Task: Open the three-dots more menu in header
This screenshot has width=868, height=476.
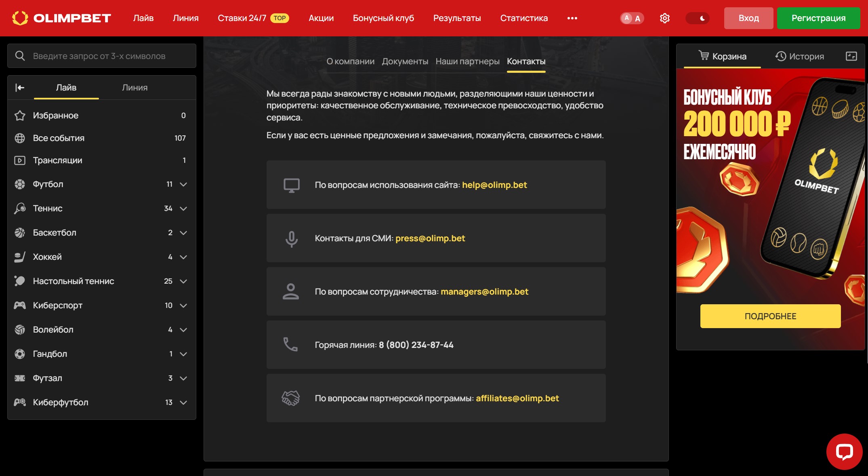Action: click(x=572, y=18)
